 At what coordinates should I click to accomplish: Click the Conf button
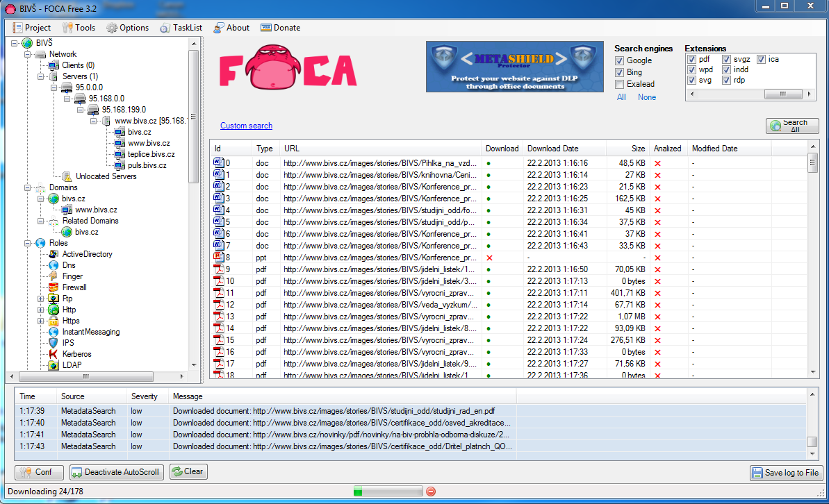coord(39,472)
